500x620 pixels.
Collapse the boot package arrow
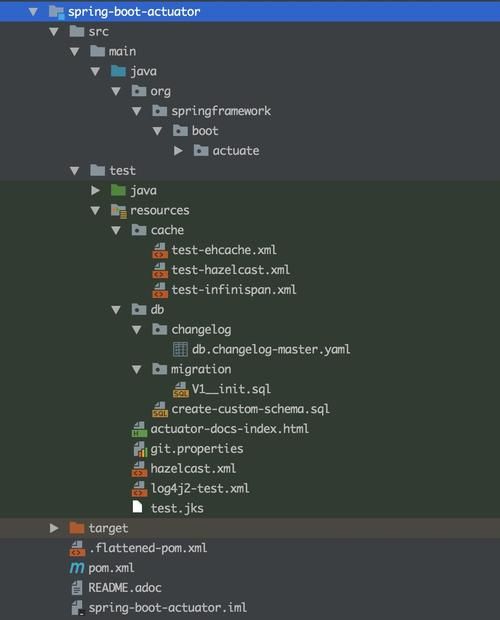coord(157,131)
